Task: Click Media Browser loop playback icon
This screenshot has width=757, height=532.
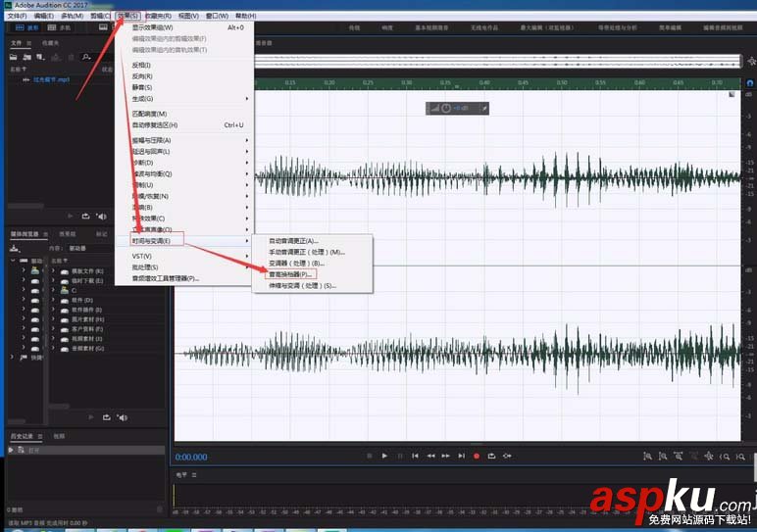Action: tap(106, 417)
